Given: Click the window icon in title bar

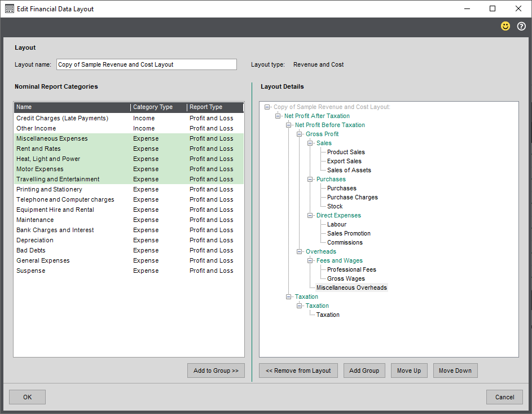Looking at the screenshot, I should tap(9, 8).
